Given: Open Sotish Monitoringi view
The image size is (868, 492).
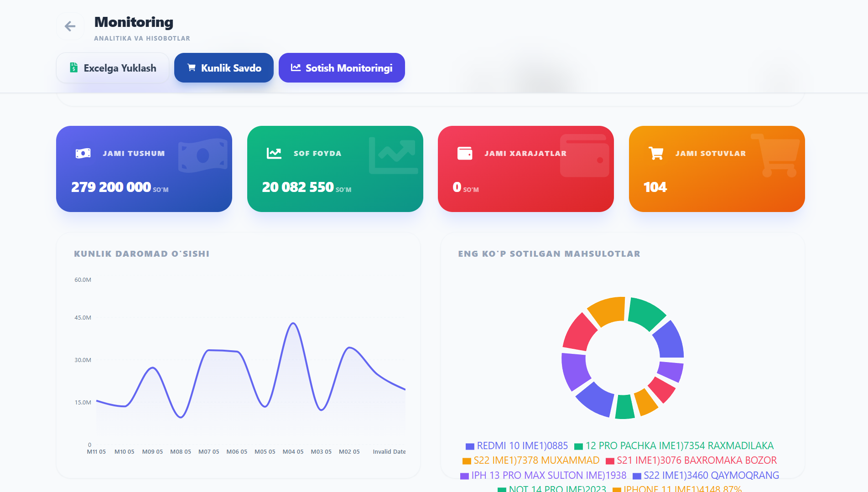Looking at the screenshot, I should (342, 67).
